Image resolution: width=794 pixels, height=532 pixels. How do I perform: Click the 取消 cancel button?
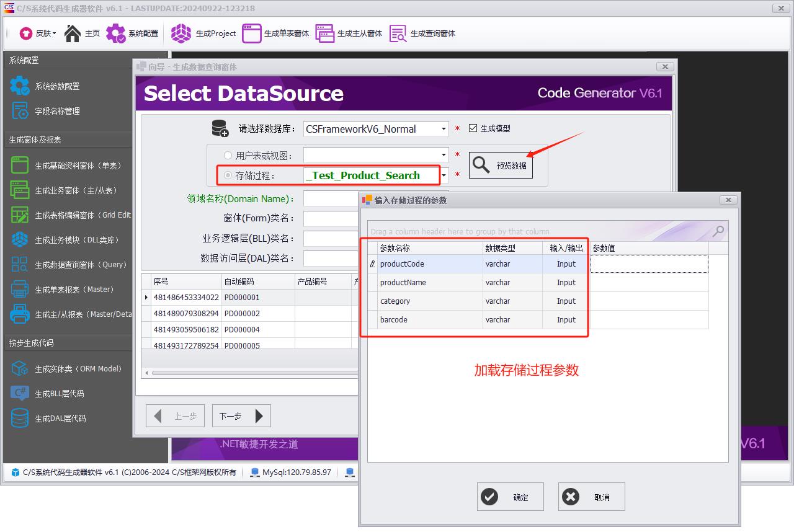591,497
